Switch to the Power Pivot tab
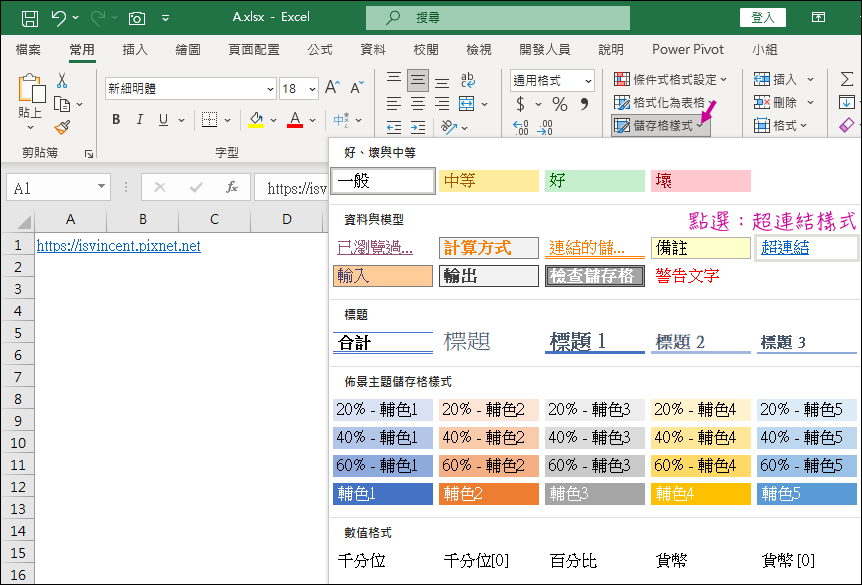Screen dimensions: 862x585 tap(688, 49)
